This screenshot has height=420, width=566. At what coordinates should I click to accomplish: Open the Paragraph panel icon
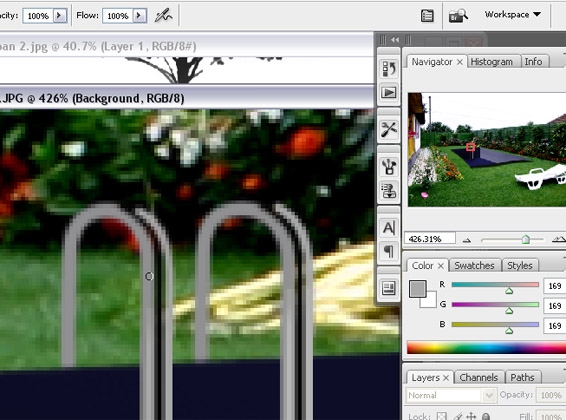point(389,251)
